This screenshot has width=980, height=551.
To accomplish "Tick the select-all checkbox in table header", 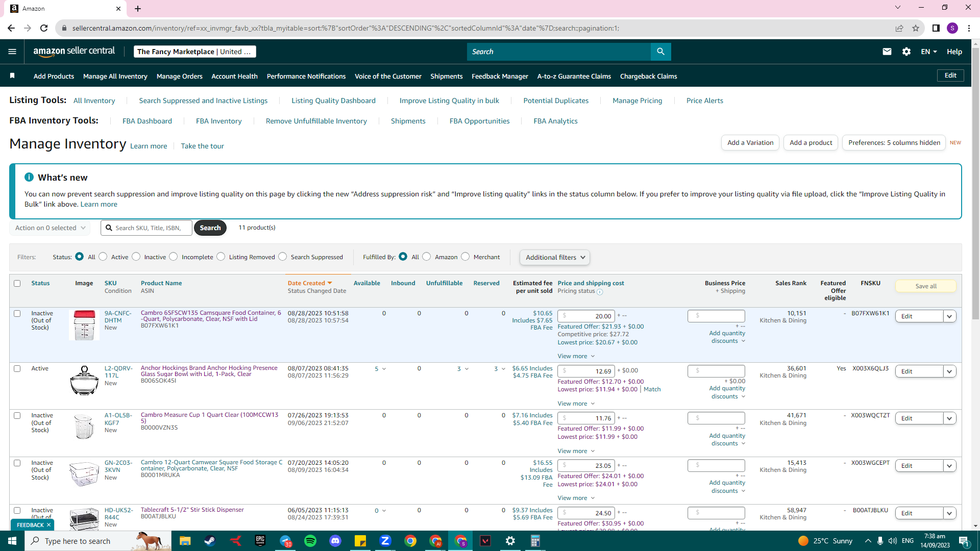I will [17, 283].
